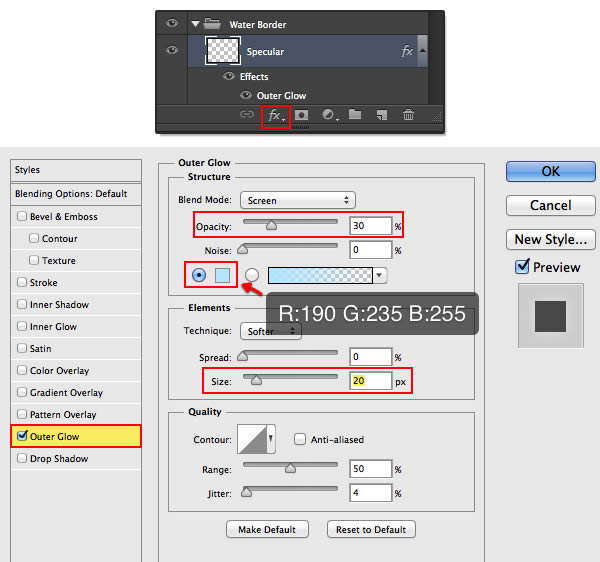600x562 pixels.
Task: Open the Drop Shadow settings
Action: [x=59, y=458]
